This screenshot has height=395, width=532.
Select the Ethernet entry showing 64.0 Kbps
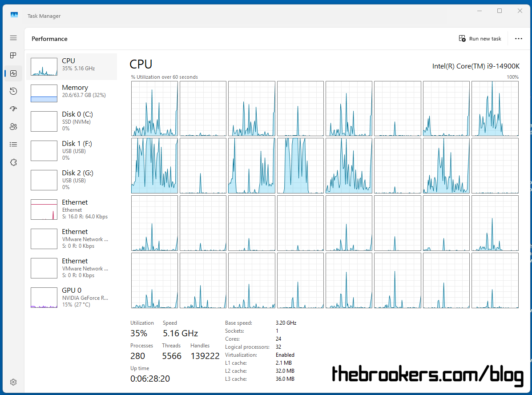coord(72,210)
